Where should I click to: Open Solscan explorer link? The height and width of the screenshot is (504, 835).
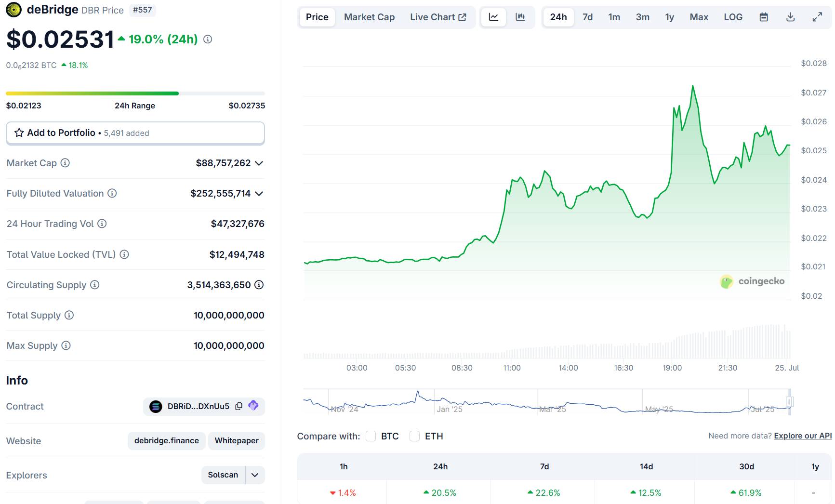click(223, 475)
